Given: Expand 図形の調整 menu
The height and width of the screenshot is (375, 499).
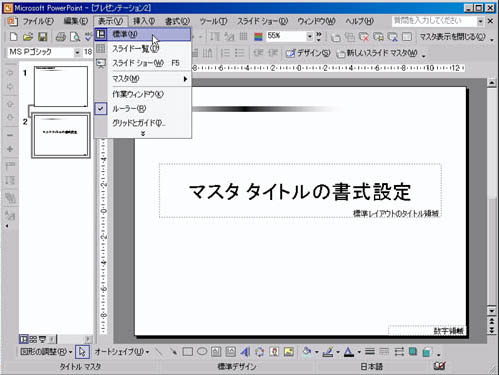Looking at the screenshot, I should [46, 352].
